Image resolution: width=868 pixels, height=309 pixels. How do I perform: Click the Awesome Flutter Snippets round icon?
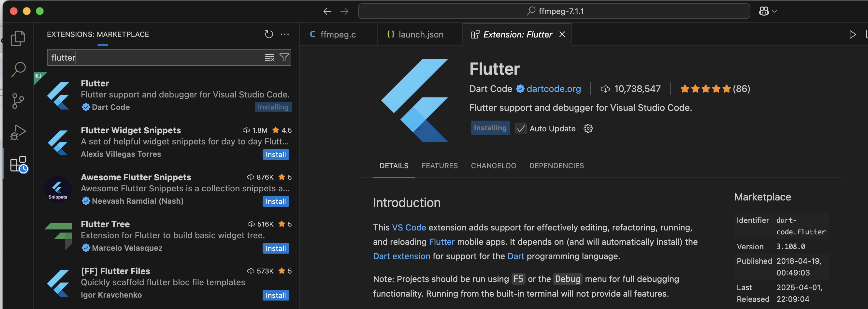[58, 190]
